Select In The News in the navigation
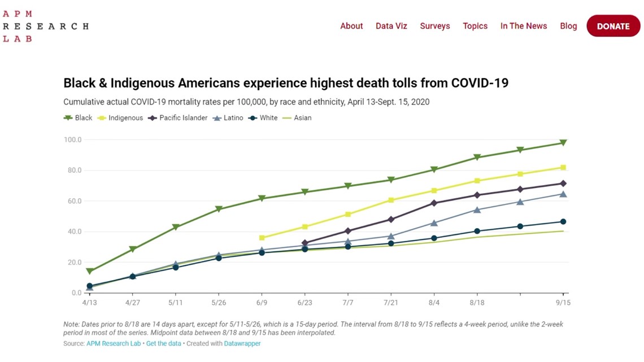 (x=524, y=25)
